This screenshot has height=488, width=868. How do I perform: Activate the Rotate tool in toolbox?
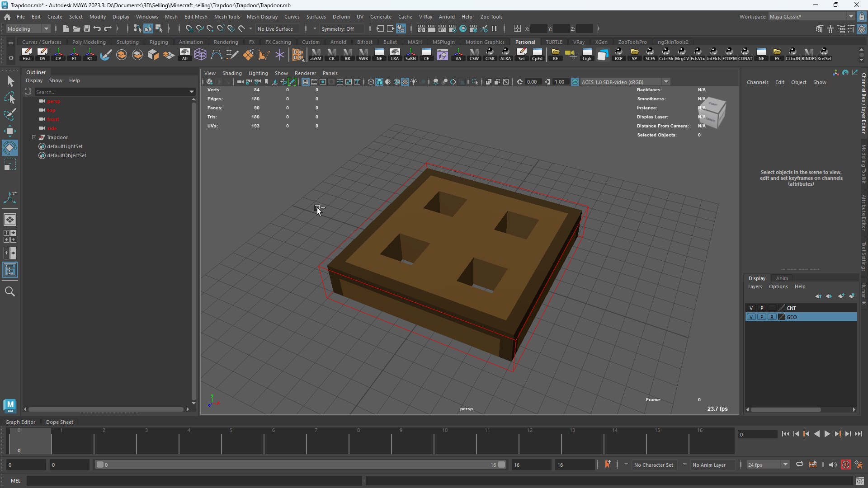point(10,148)
